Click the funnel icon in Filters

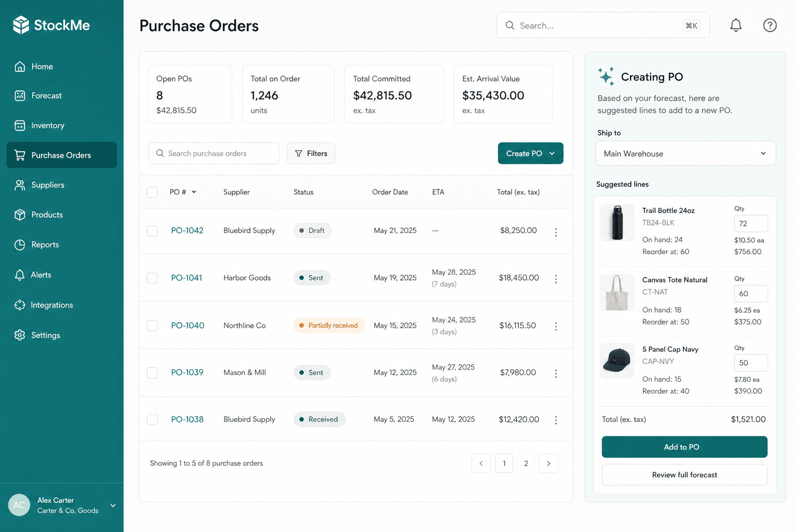pos(299,153)
